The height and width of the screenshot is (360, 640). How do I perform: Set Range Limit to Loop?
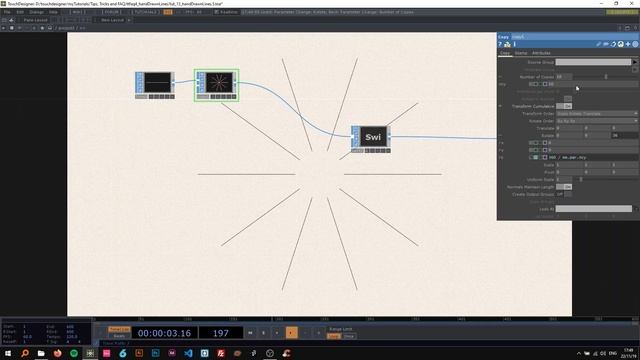pyautogui.click(x=334, y=336)
